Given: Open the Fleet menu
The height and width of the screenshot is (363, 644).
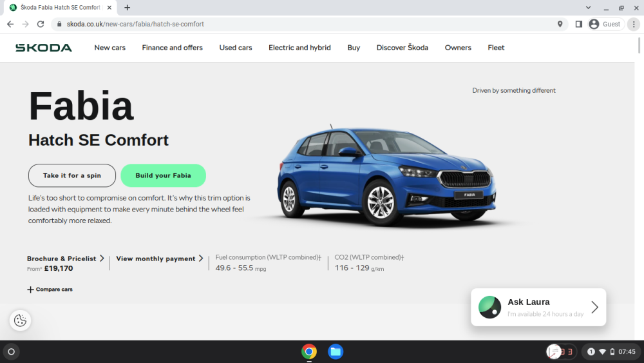Looking at the screenshot, I should [496, 48].
